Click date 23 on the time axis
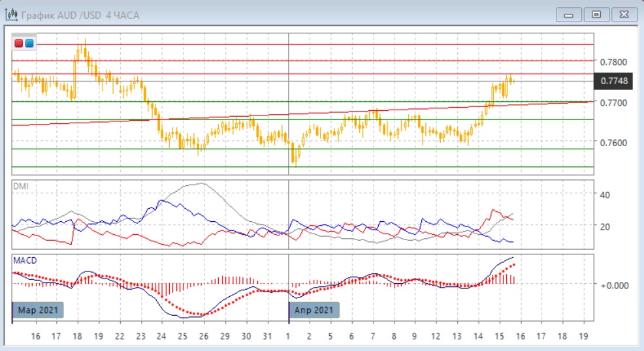 (x=140, y=336)
